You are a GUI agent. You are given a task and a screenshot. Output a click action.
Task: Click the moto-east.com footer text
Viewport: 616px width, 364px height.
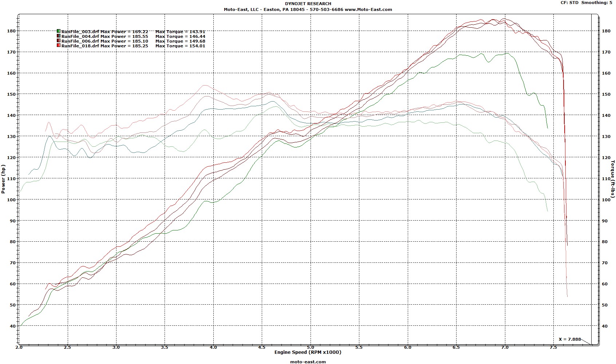click(x=308, y=361)
